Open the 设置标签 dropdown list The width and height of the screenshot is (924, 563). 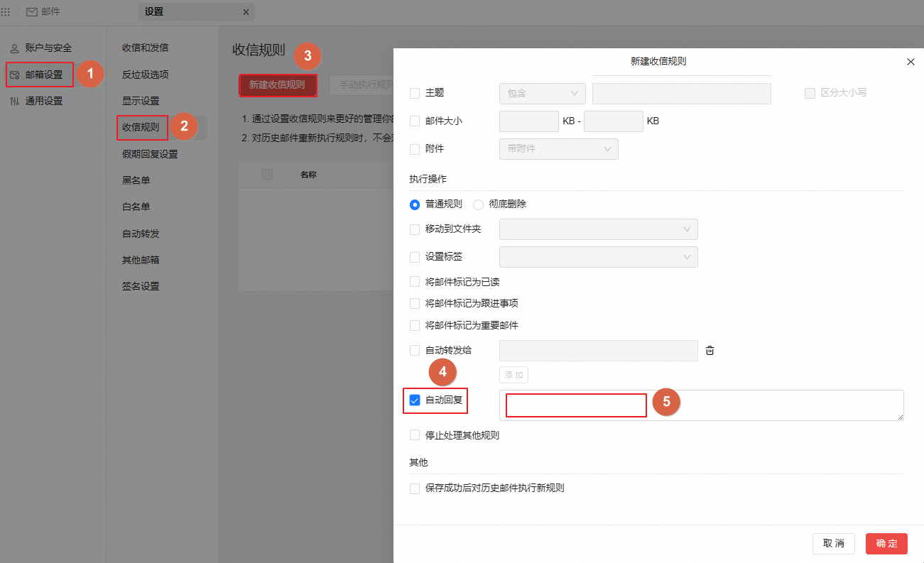tap(598, 257)
